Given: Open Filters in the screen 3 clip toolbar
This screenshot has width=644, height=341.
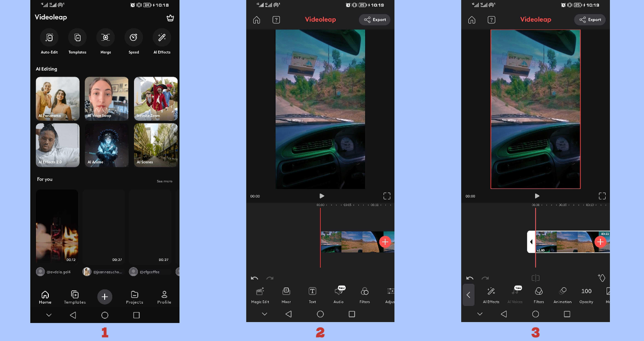Looking at the screenshot, I should point(539,295).
